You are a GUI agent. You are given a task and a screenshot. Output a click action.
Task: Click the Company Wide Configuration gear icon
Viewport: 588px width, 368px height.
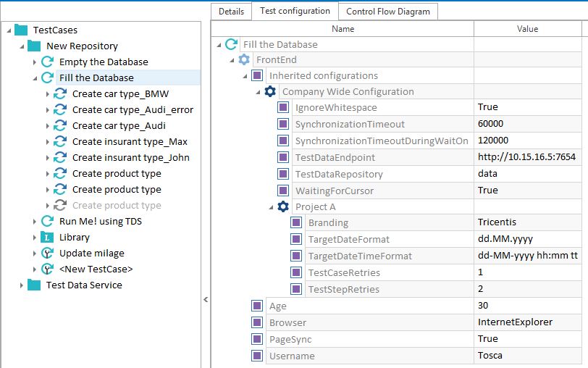click(x=270, y=92)
